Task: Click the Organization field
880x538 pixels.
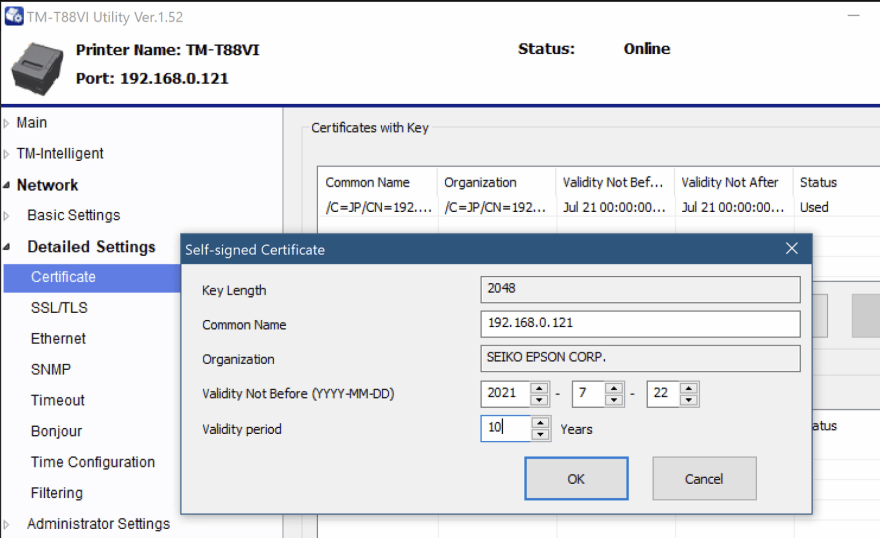Action: pyautogui.click(x=640, y=358)
